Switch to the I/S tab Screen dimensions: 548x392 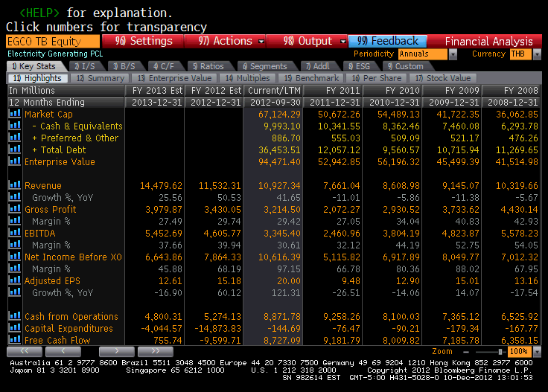pos(85,66)
